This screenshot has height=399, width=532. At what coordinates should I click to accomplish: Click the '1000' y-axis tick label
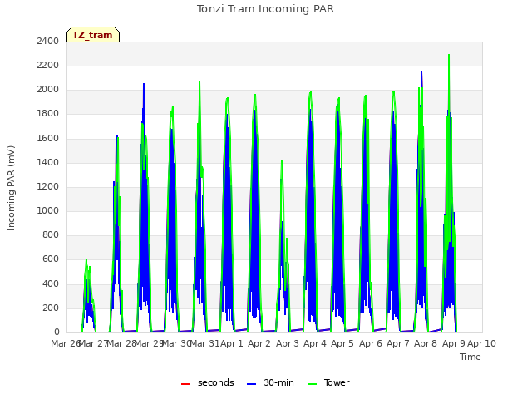click(48, 211)
